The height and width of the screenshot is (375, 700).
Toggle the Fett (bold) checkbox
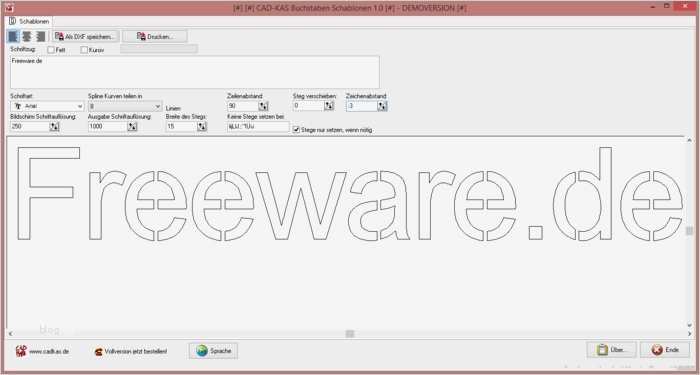click(x=51, y=50)
